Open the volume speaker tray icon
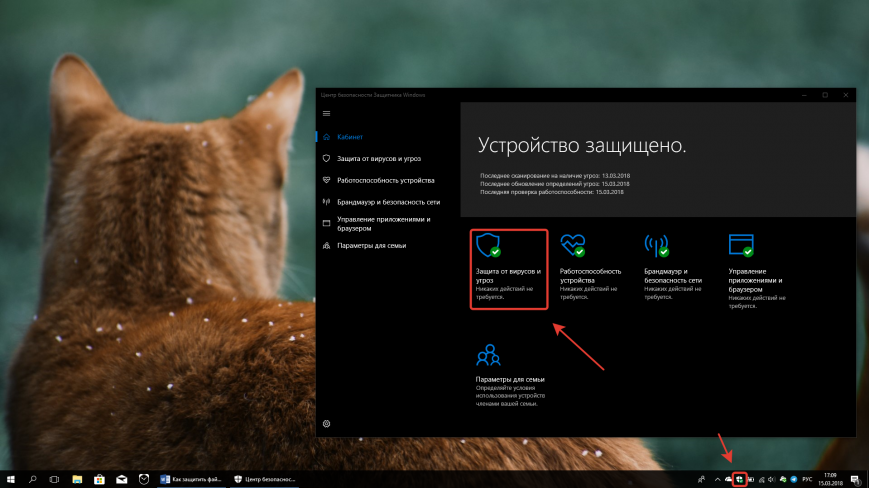Viewport: 869px width, 488px height. pos(771,480)
